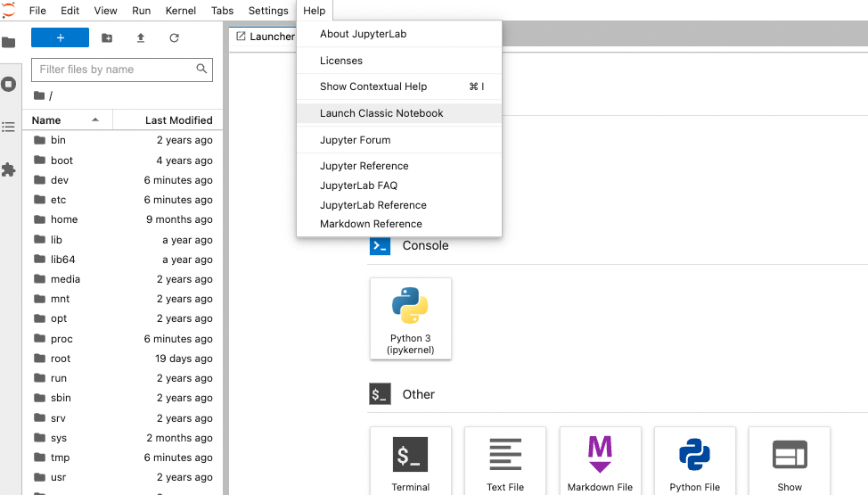Image resolution: width=868 pixels, height=495 pixels.
Task: Open a new Terminal from launcher
Action: (410, 461)
